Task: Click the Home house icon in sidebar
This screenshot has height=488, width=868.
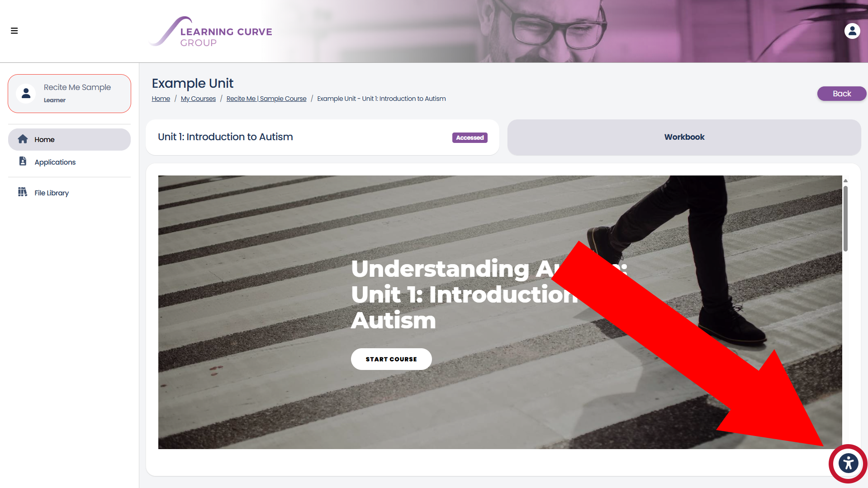Action: coord(23,139)
